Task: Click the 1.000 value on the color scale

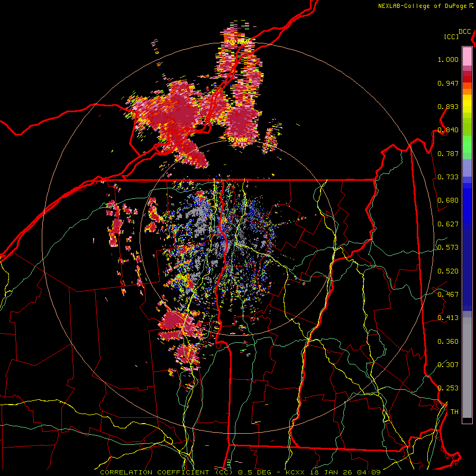Action: coord(448,59)
